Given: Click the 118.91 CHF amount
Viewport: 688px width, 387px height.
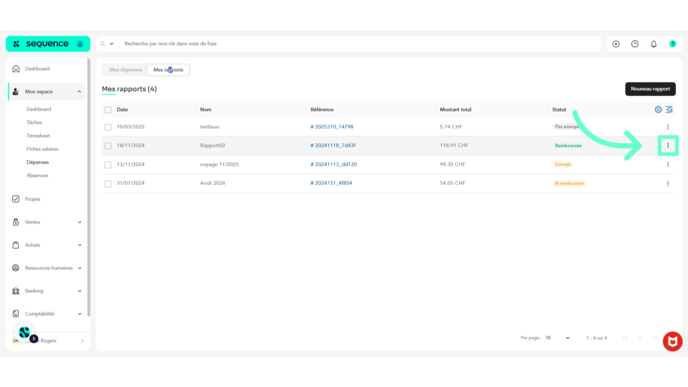Looking at the screenshot, I should coord(454,145).
